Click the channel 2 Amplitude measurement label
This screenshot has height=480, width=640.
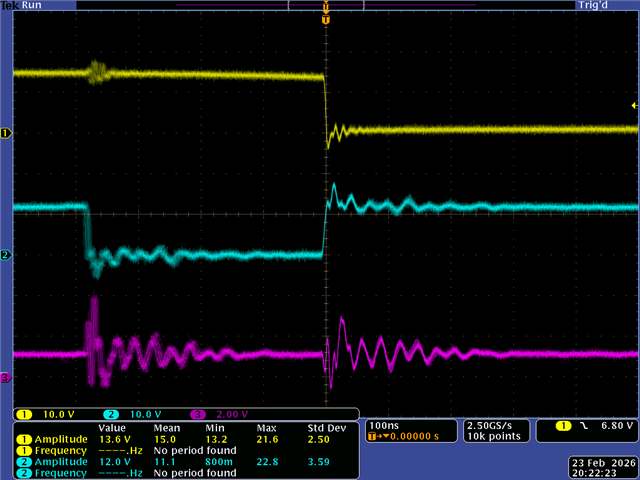coord(61,462)
